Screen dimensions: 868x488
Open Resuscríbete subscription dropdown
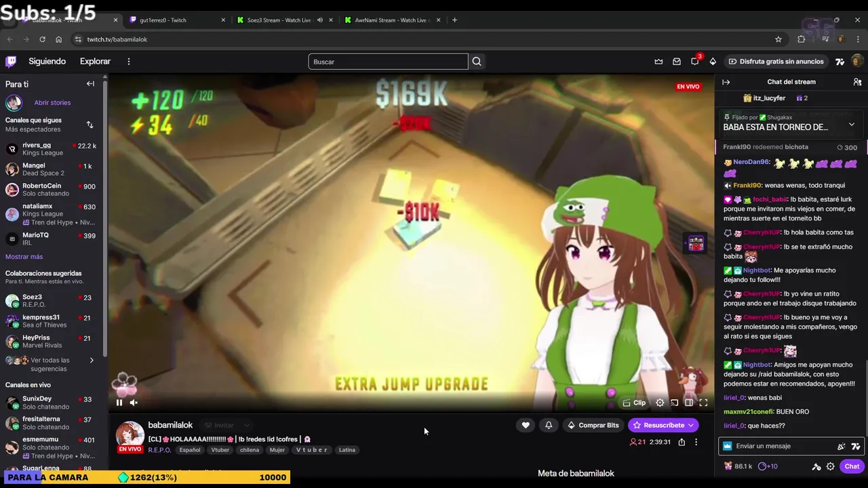663,425
